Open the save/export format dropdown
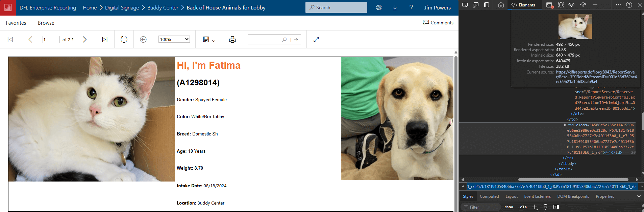 tap(209, 40)
